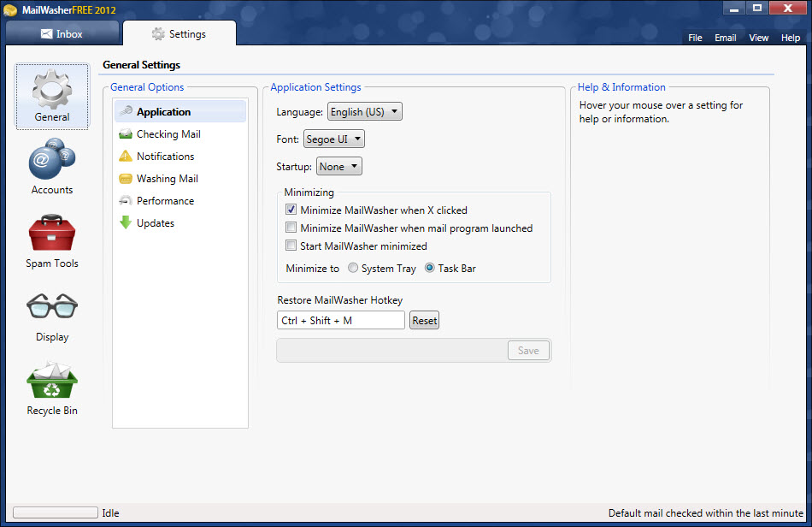The image size is (812, 527).
Task: Select Performance option label
Action: pos(165,200)
